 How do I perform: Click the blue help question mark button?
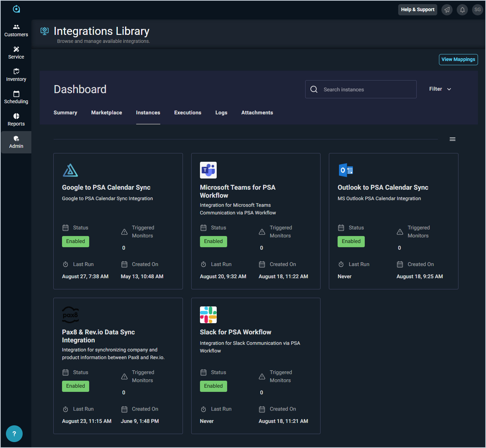click(x=14, y=434)
